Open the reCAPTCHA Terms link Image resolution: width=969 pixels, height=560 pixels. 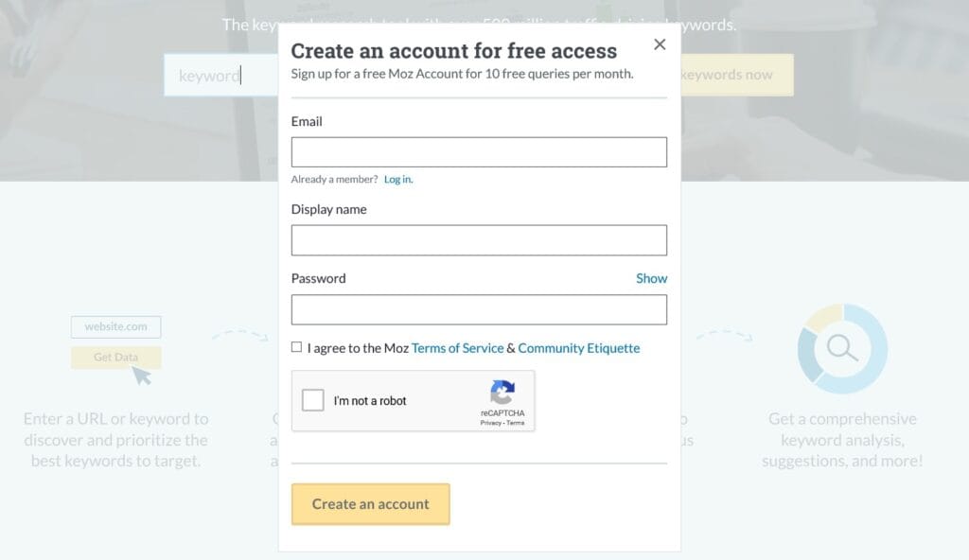[x=516, y=422]
